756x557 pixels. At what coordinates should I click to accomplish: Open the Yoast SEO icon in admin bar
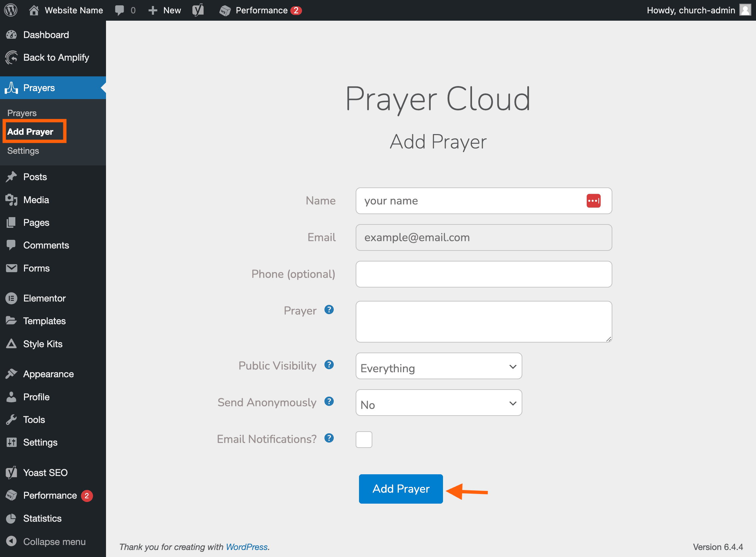pyautogui.click(x=198, y=10)
